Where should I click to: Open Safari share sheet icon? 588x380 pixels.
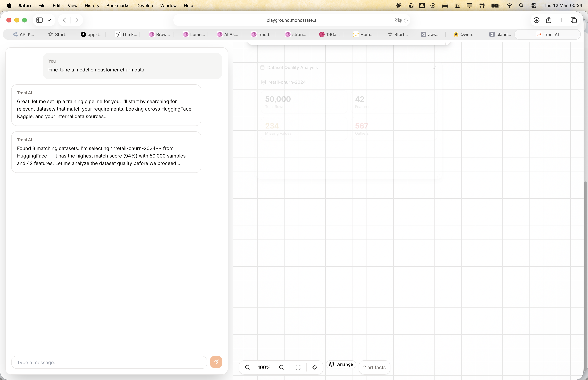(549, 20)
